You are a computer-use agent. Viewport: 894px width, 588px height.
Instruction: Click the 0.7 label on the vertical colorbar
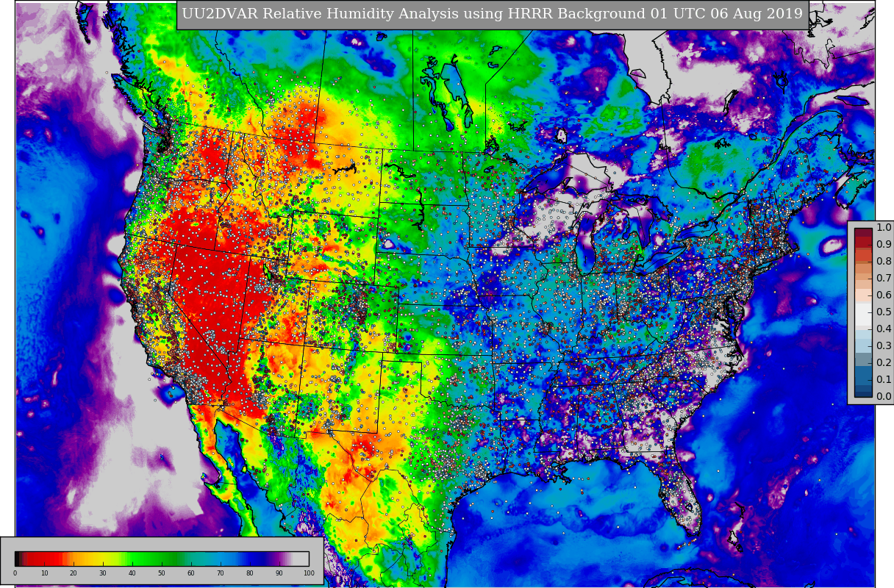[884, 279]
